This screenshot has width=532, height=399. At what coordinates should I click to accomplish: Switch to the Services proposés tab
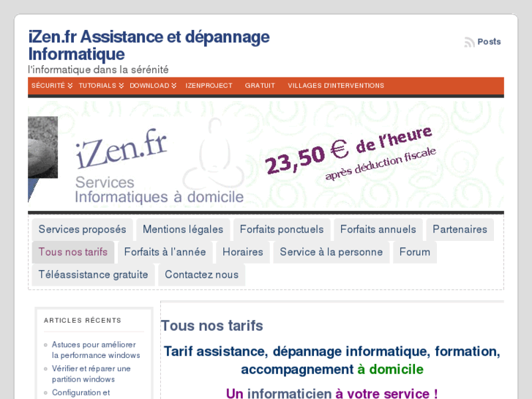(82, 230)
